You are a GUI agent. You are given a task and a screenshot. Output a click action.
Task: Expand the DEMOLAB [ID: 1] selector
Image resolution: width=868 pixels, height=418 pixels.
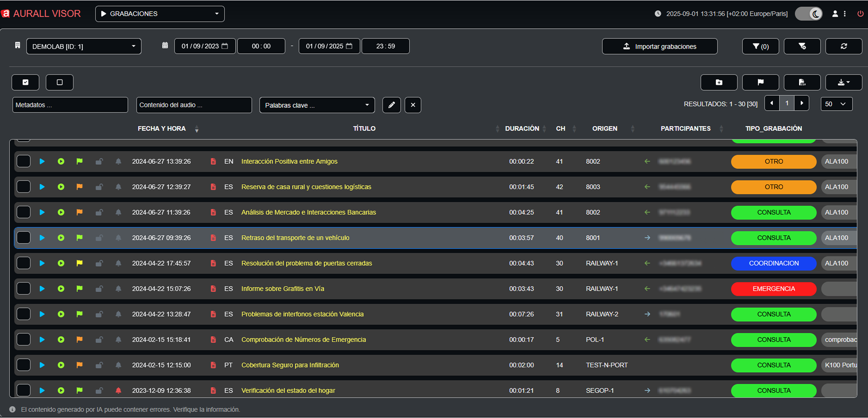(84, 46)
